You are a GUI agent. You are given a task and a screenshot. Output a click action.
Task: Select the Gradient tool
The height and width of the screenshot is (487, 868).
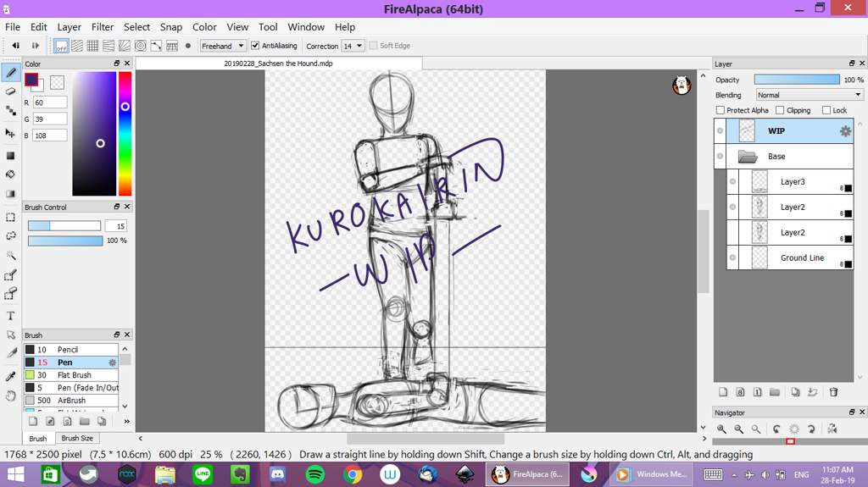[10, 194]
